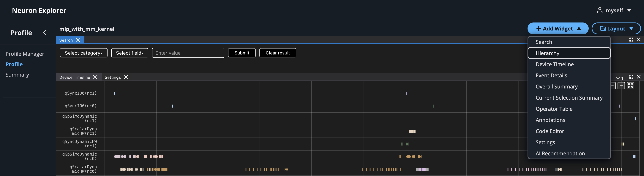Image resolution: width=644 pixels, height=176 pixels.
Task: Click the user profile icon near myself
Action: pos(600,10)
